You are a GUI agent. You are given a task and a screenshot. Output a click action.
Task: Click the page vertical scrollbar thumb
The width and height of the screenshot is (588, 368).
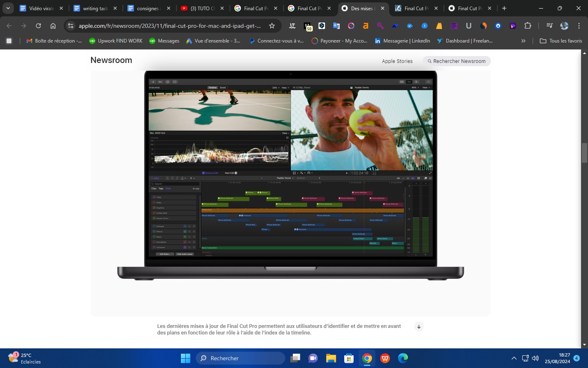pyautogui.click(x=584, y=153)
